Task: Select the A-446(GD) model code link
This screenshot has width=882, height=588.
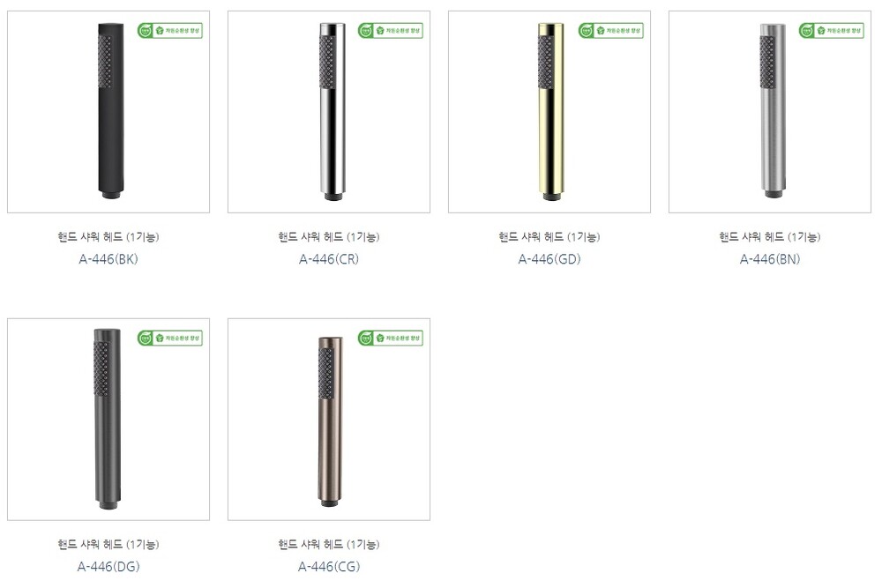Action: click(549, 259)
